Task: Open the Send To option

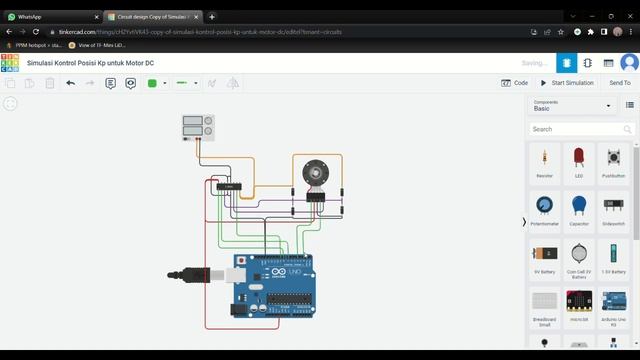Action: 620,83
